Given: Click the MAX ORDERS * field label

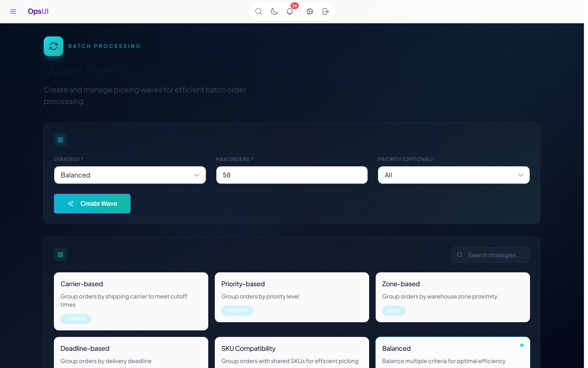Looking at the screenshot, I should click(x=234, y=159).
